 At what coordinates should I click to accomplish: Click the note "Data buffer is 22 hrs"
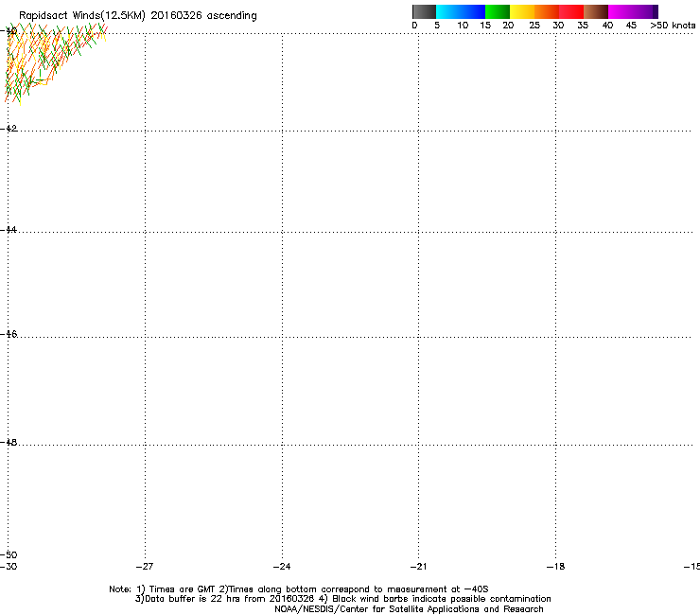pyautogui.click(x=188, y=599)
